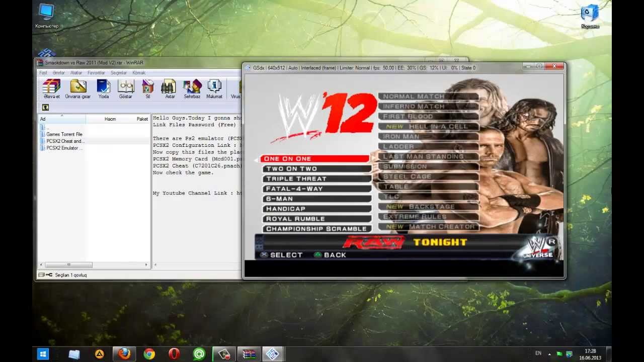Screen dimensions: 644x362
Task: Click the network icon in system tray
Action: pyautogui.click(x=569, y=354)
